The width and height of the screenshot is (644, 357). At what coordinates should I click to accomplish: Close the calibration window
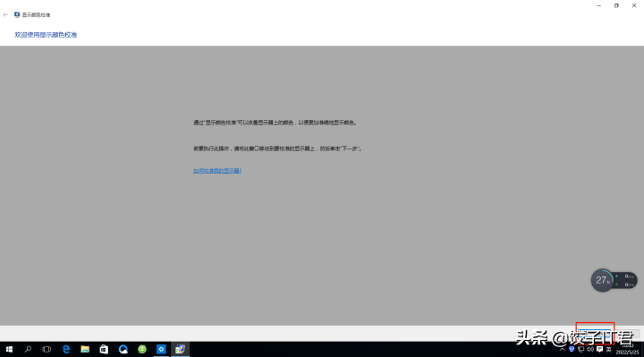click(x=634, y=5)
